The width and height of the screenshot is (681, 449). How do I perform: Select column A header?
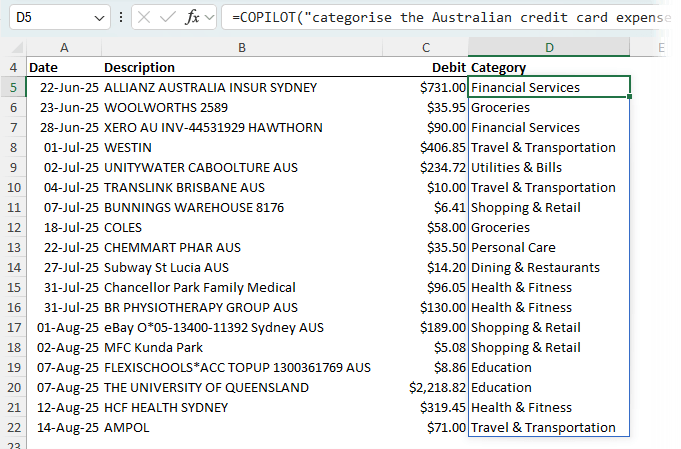coord(64,47)
